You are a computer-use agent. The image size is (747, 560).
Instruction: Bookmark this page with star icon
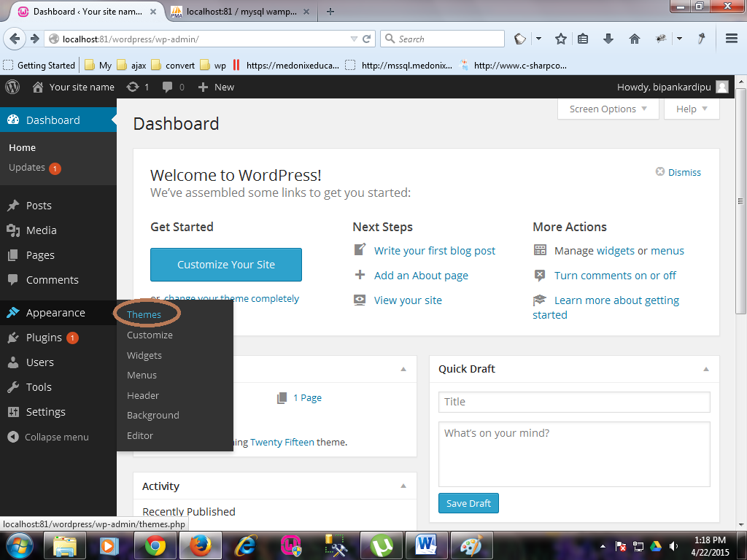[x=561, y=39]
